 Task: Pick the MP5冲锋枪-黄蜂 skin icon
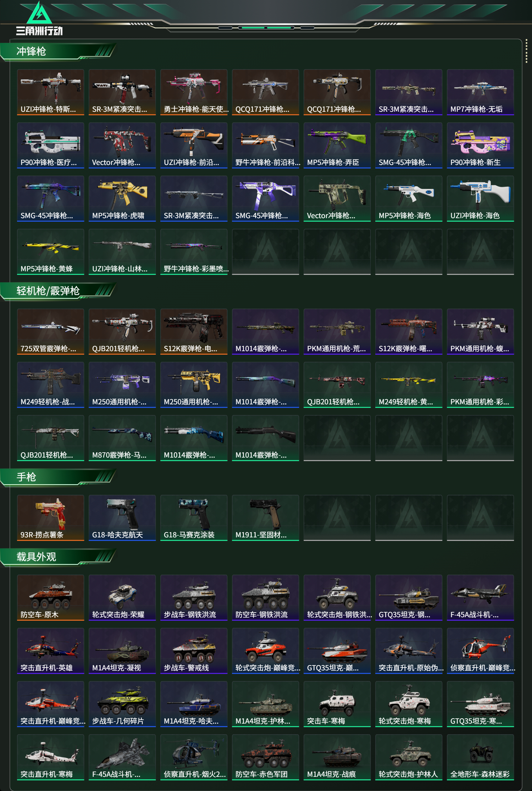click(x=50, y=252)
